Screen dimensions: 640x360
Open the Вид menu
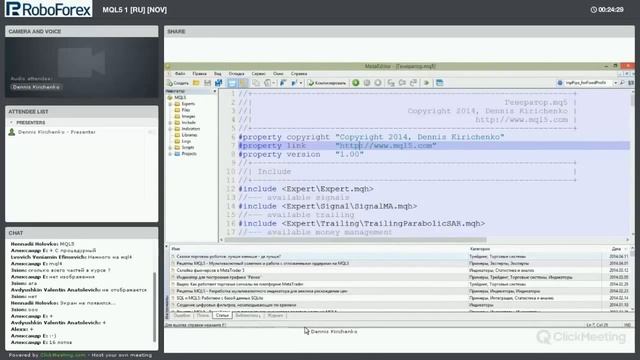click(x=218, y=74)
